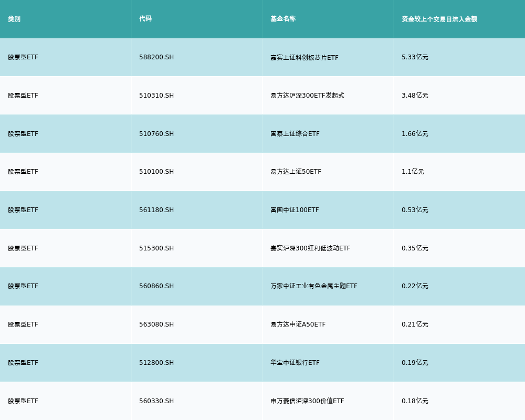Click the 基金名称 column header
This screenshot has width=525, height=420.
[x=283, y=19]
